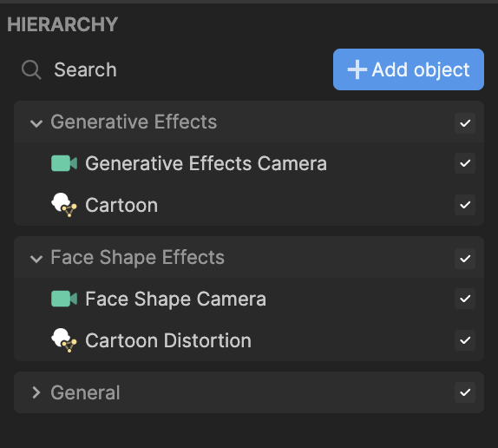
Task: Click the Cartoon effect cloud icon
Action: click(x=64, y=205)
